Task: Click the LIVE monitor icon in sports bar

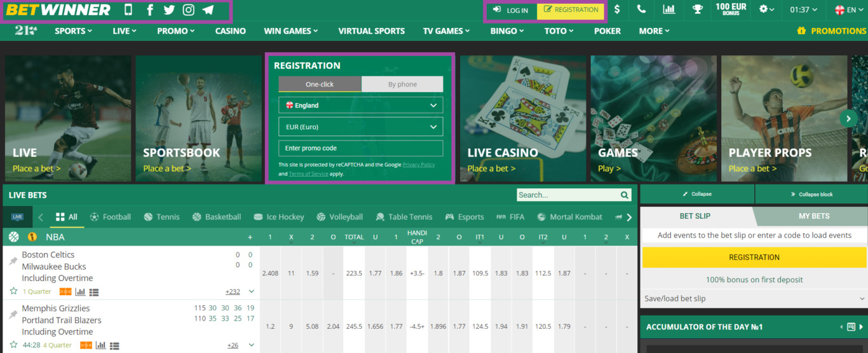Action: click(x=17, y=217)
